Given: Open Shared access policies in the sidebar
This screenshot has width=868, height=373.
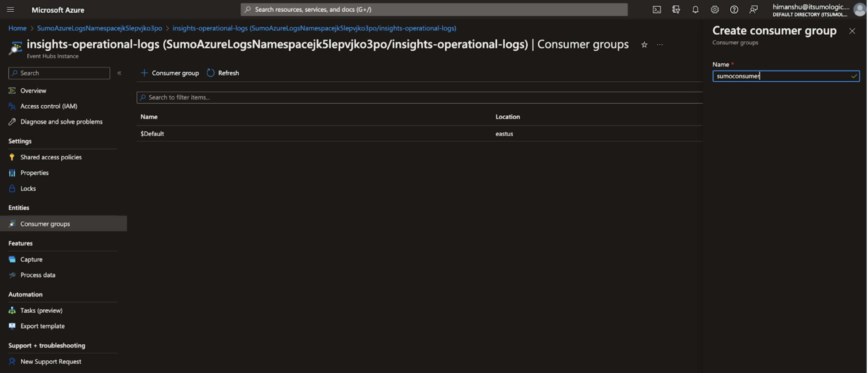Looking at the screenshot, I should [x=51, y=157].
